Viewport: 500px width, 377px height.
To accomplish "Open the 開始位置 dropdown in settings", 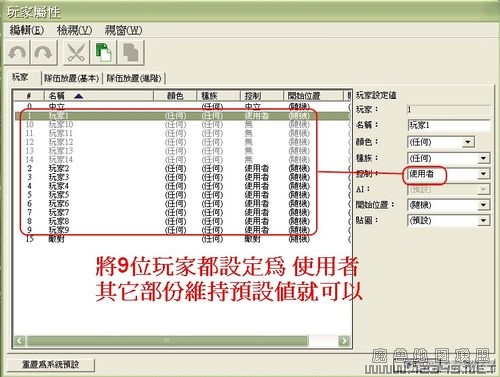I will point(449,205).
